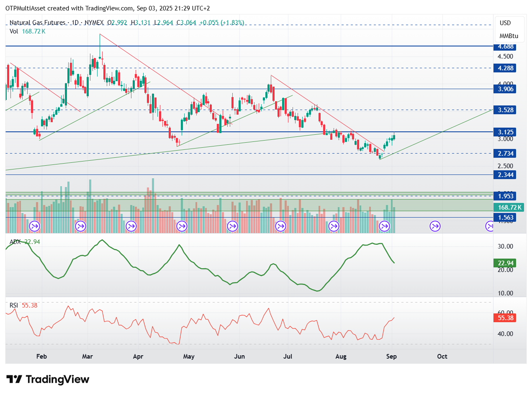
Task: Select the 4.688 price level label
Action: click(x=504, y=46)
